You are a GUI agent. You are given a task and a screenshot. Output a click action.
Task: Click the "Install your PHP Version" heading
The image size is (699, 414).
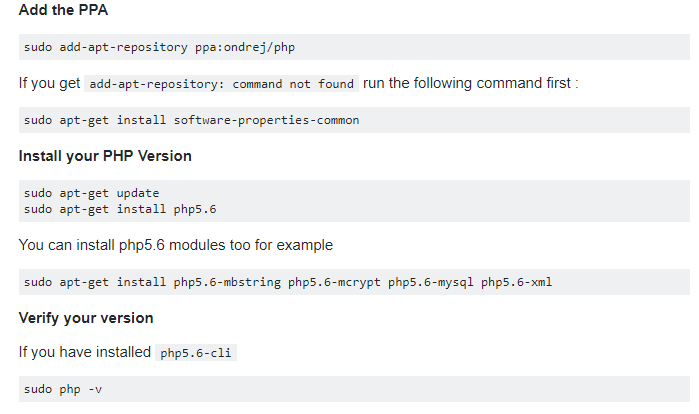pos(105,156)
